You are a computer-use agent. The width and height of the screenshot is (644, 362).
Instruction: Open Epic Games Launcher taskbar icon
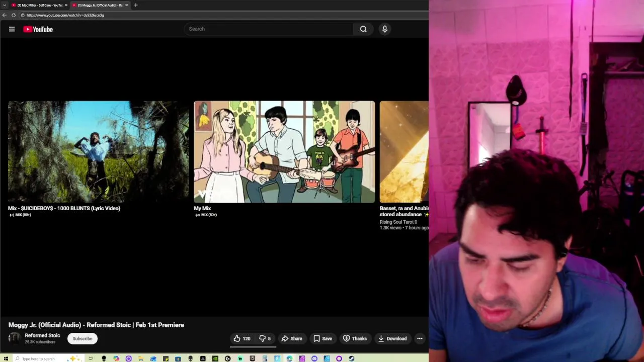point(252,358)
